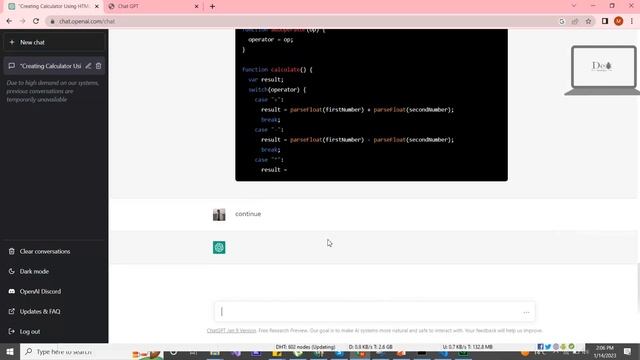
Task: Click 'function calculate()' line in code block
Action: (x=277, y=70)
